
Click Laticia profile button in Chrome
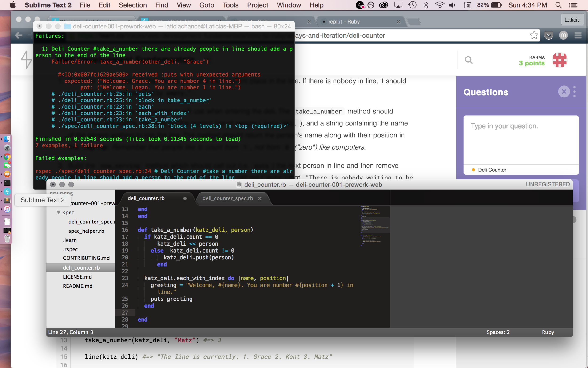coord(572,20)
